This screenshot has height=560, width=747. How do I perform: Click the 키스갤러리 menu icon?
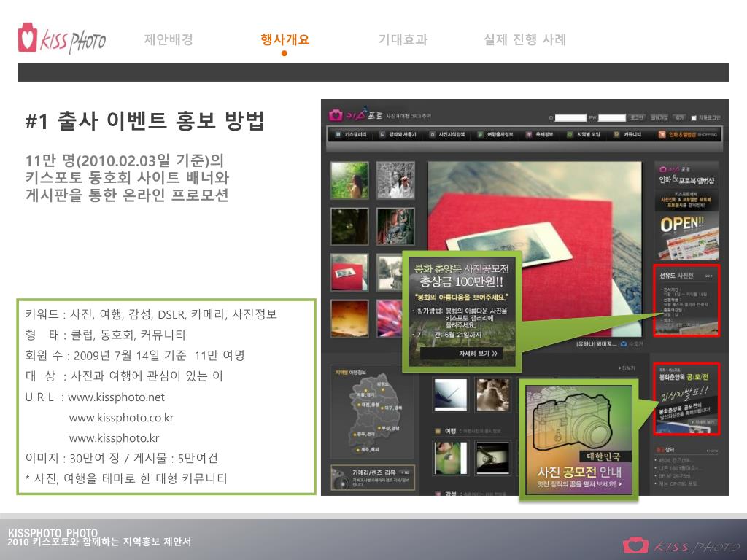[x=338, y=135]
